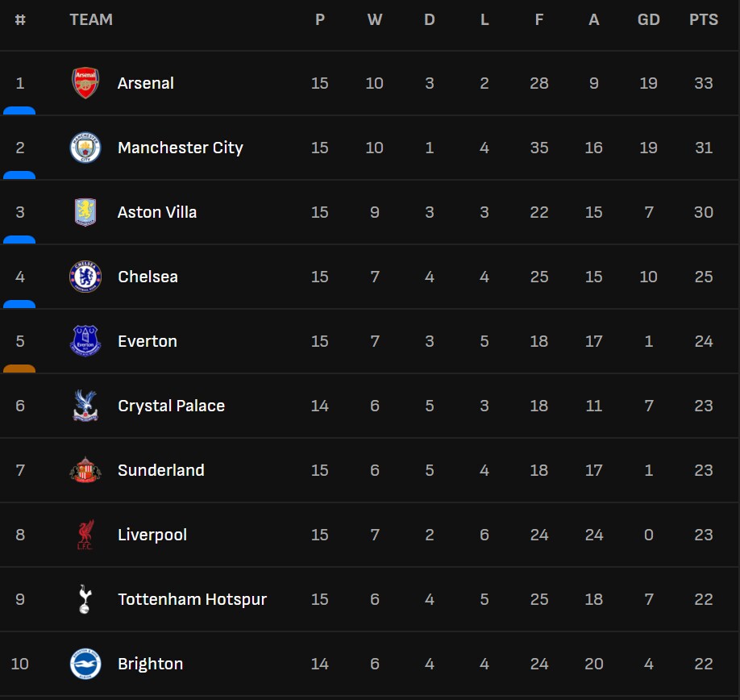Open the Arsenal team link
740x700 pixels.
point(146,83)
